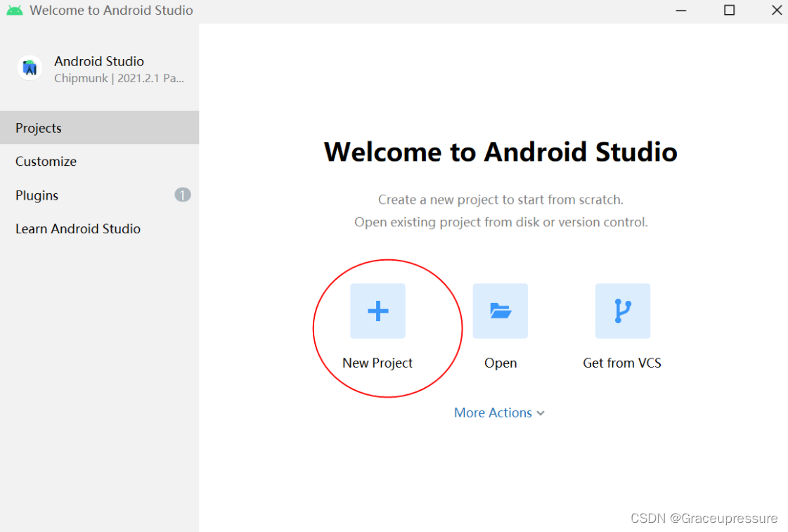Click the Android Studio logo in sidebar
The height and width of the screenshot is (532, 788).
coord(30,68)
